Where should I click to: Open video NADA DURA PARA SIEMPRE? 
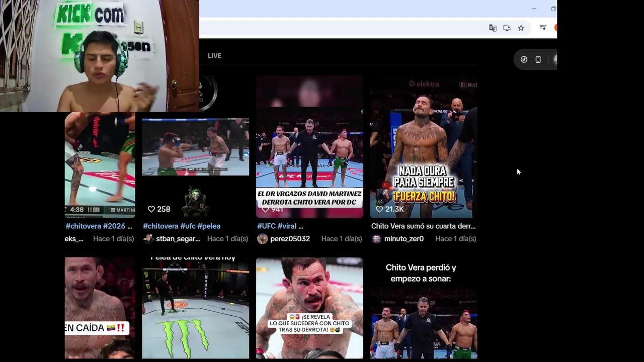point(424,147)
